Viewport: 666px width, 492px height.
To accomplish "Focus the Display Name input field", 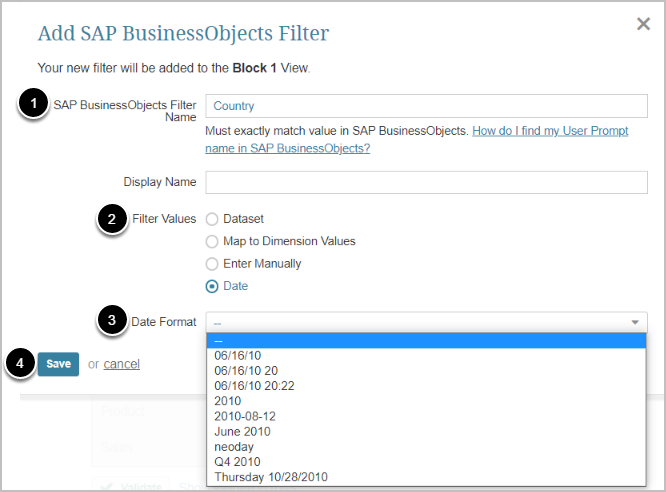I will click(426, 182).
